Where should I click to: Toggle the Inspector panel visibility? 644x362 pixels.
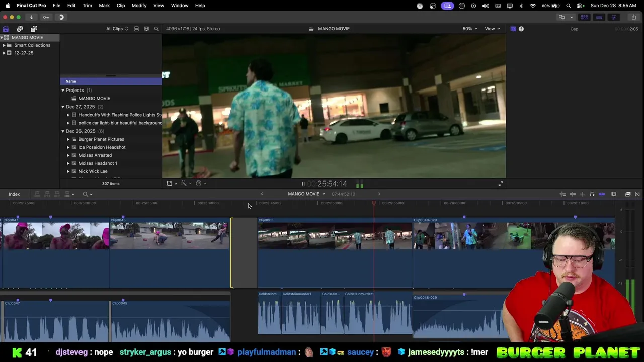(x=613, y=17)
